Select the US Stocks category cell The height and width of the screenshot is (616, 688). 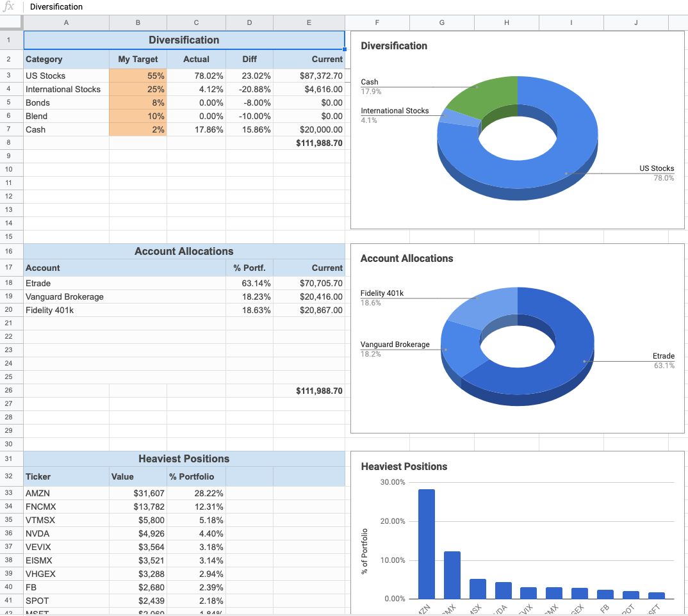[66, 76]
